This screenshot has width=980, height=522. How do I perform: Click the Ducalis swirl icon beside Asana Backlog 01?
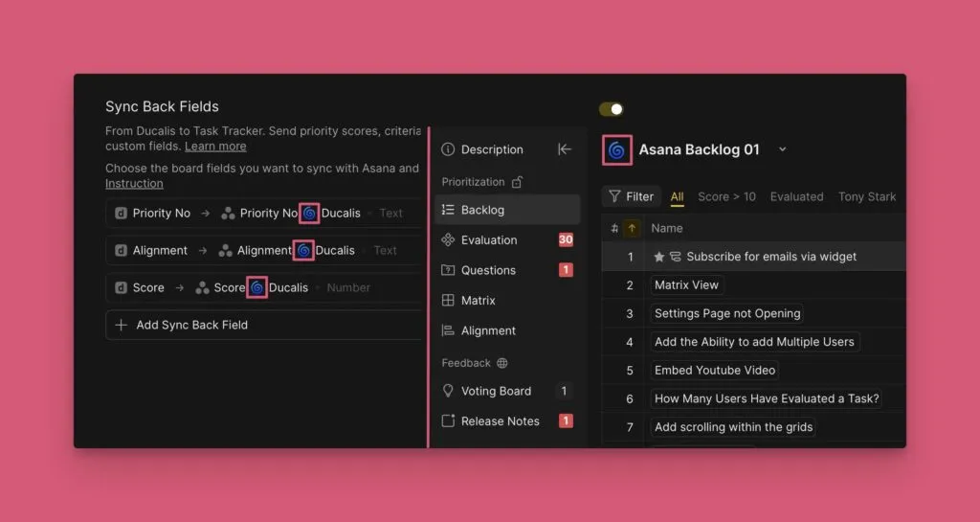point(616,150)
